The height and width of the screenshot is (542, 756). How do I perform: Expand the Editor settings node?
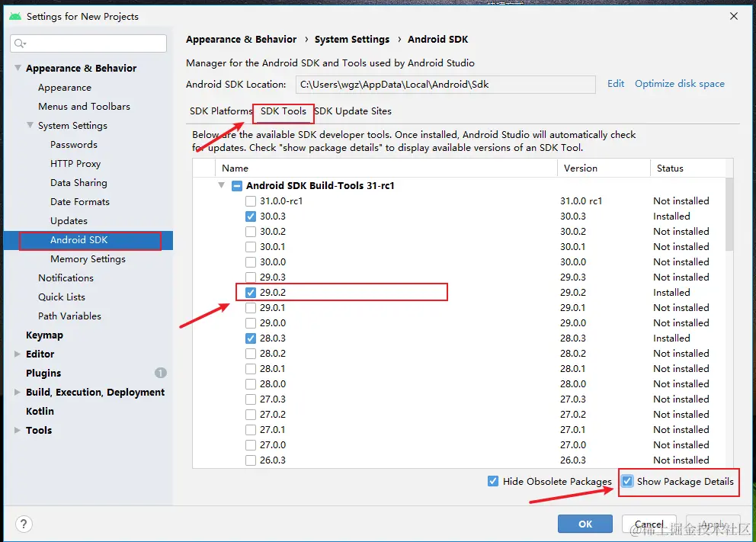tap(18, 354)
